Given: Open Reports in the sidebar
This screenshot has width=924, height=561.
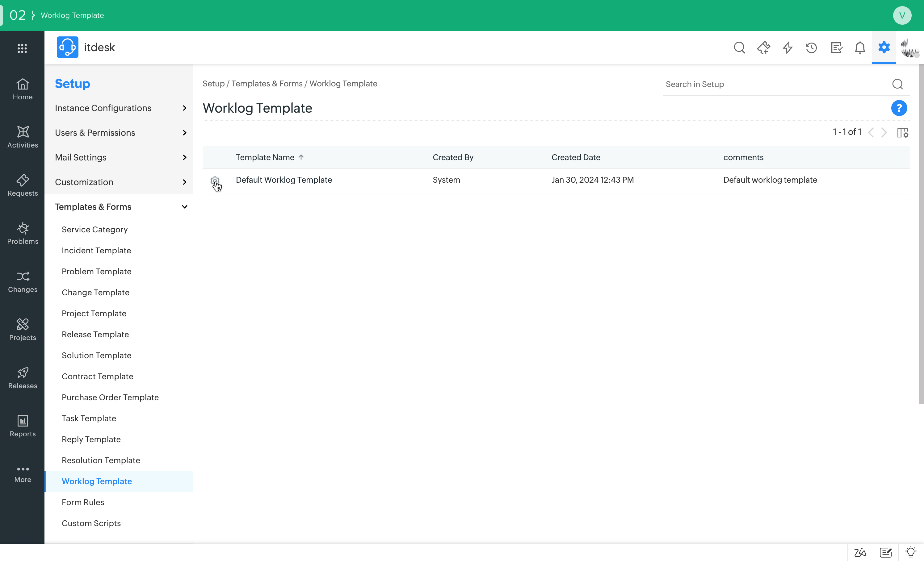Looking at the screenshot, I should click(x=23, y=426).
